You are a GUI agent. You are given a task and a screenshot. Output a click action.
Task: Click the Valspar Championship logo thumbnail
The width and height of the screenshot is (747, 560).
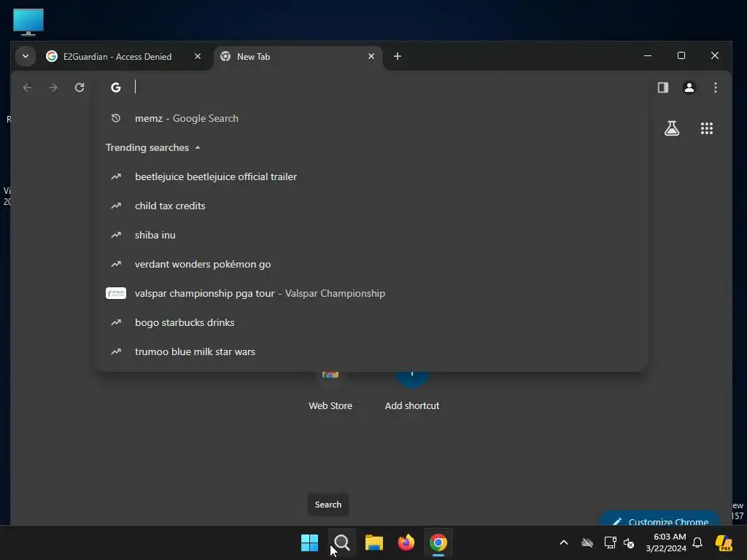tap(116, 293)
